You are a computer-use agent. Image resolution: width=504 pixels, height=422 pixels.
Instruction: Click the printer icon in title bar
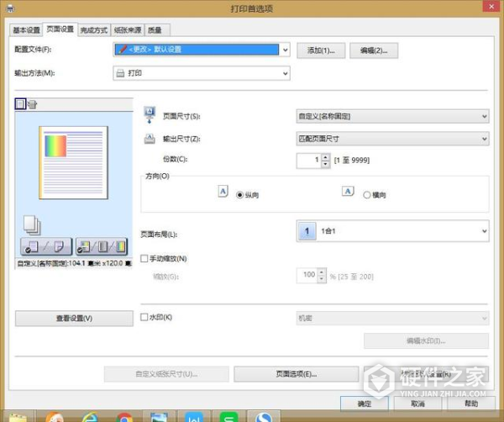point(11,8)
